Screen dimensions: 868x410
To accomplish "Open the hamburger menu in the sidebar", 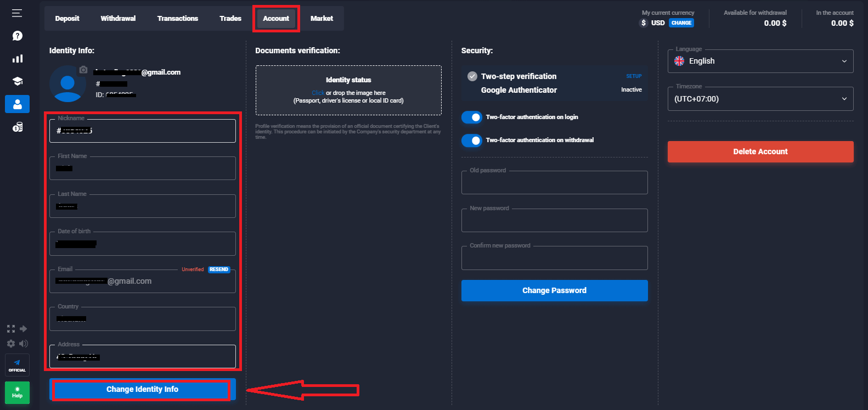I will tap(17, 13).
